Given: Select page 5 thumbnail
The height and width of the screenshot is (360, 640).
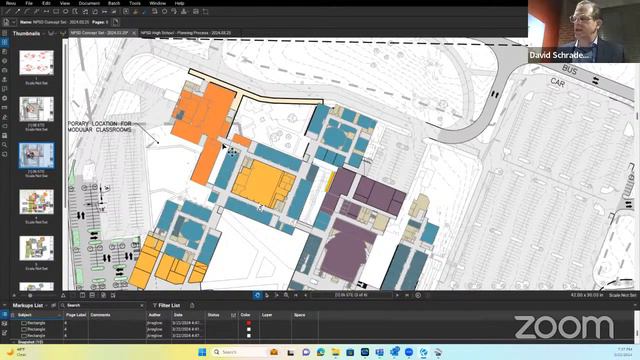Looking at the screenshot, I should 36,248.
